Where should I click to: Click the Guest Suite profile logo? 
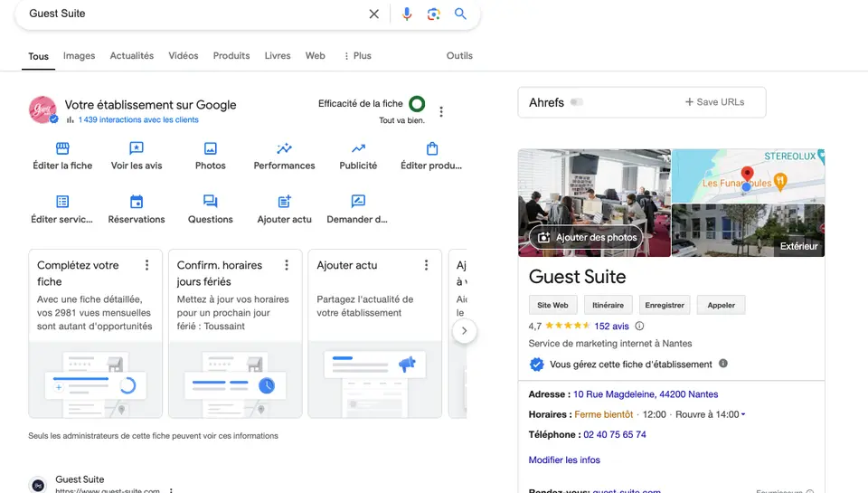click(x=42, y=109)
